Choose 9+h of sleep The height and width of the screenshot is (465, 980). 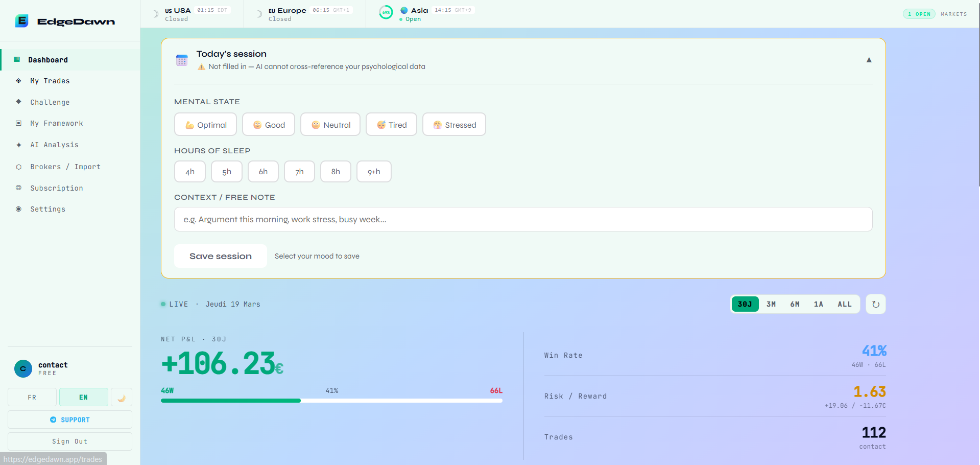pos(374,172)
